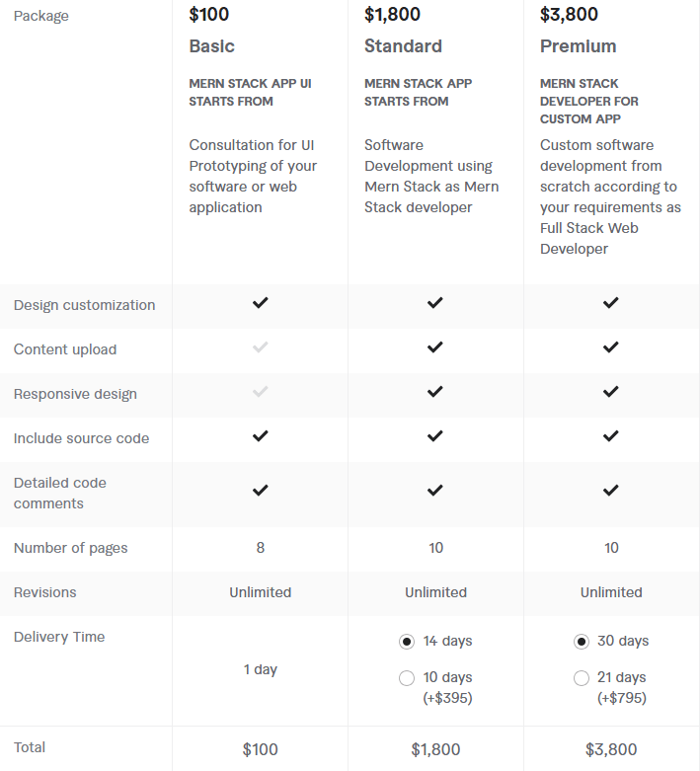Click the Premium package heading
This screenshot has height=771, width=700.
578,46
